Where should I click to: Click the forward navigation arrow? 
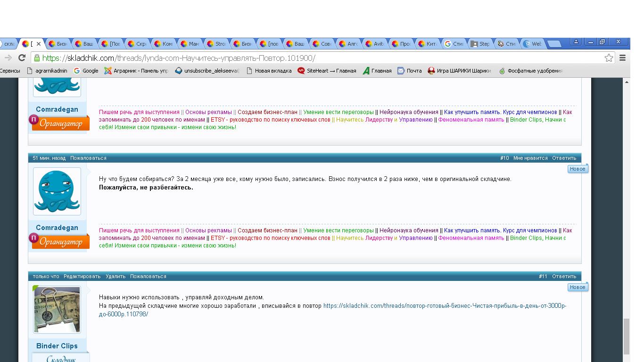pyautogui.click(x=8, y=58)
